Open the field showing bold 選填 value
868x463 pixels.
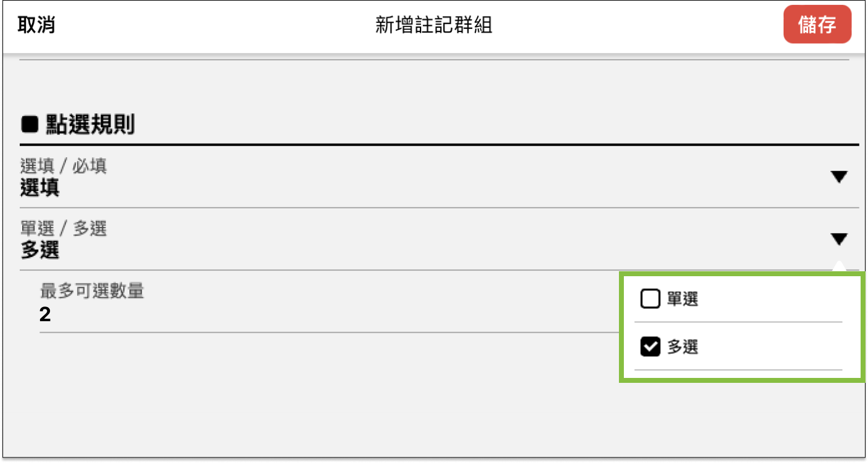[x=40, y=188]
